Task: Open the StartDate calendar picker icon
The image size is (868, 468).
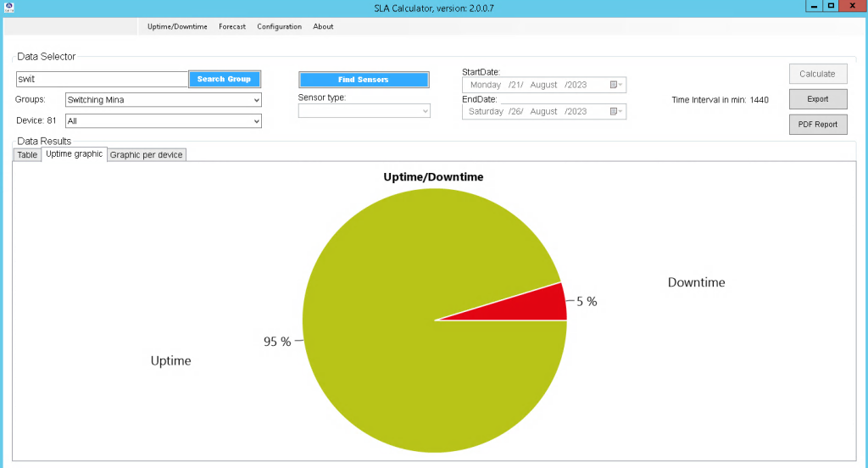Action: (x=616, y=85)
